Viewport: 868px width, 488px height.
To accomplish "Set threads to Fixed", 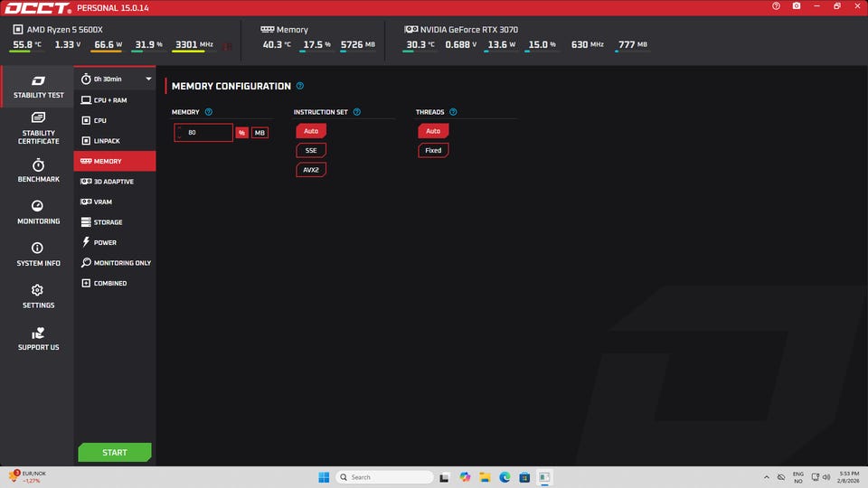I will (x=433, y=151).
